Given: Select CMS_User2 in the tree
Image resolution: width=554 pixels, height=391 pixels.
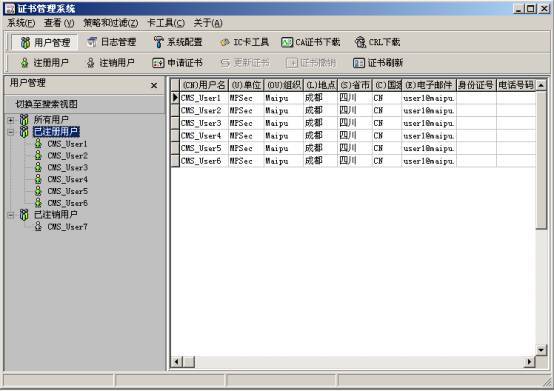Looking at the screenshot, I should coord(67,156).
